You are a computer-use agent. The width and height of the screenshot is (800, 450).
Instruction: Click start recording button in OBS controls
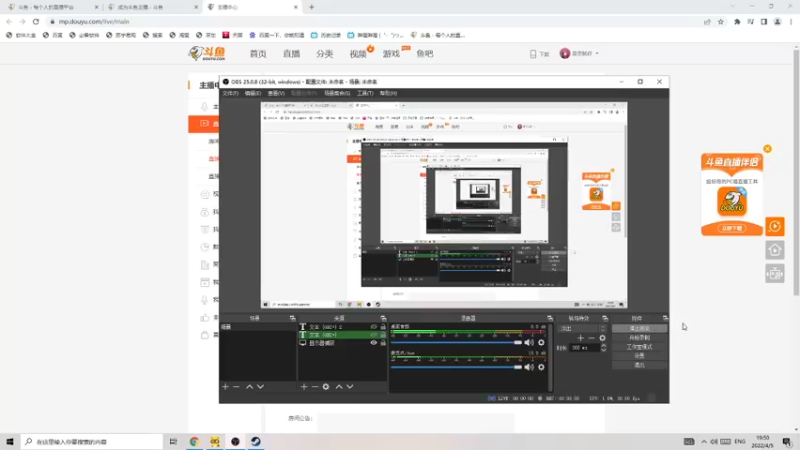point(639,337)
